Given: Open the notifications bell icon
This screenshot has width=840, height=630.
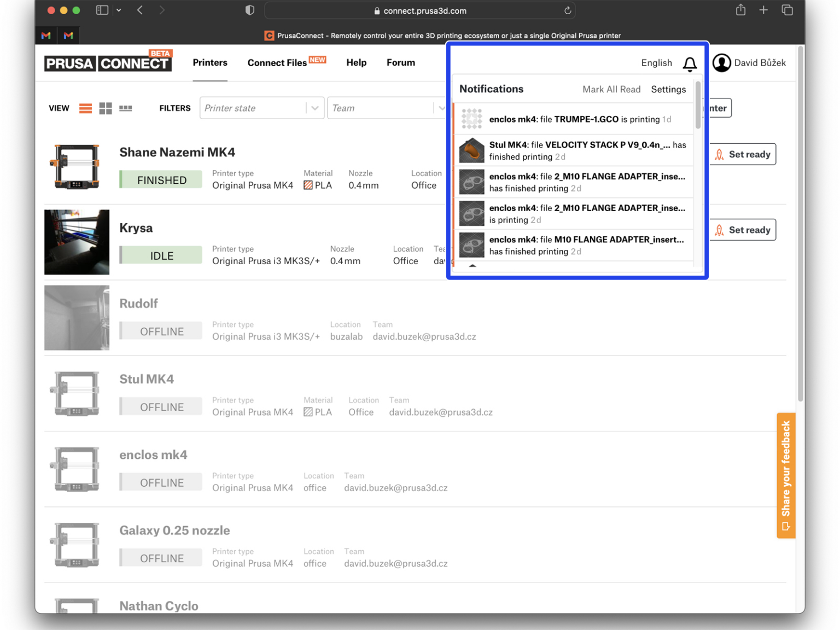Looking at the screenshot, I should pos(690,64).
